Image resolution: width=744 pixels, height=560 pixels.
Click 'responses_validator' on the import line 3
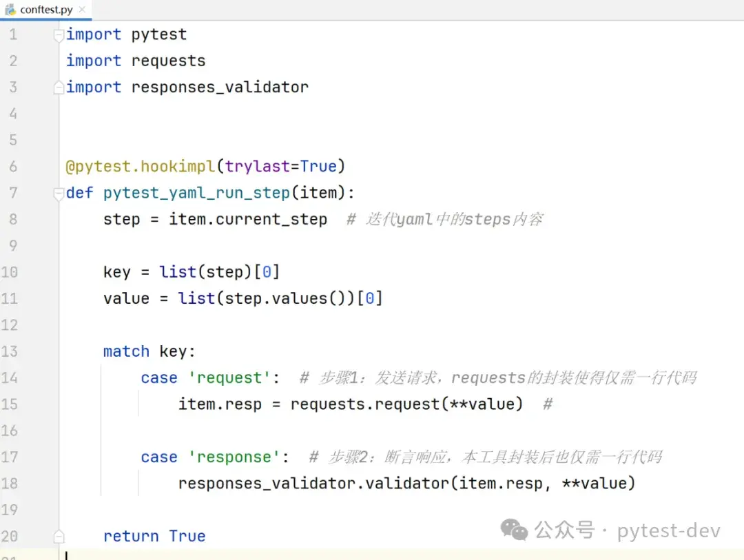(220, 87)
